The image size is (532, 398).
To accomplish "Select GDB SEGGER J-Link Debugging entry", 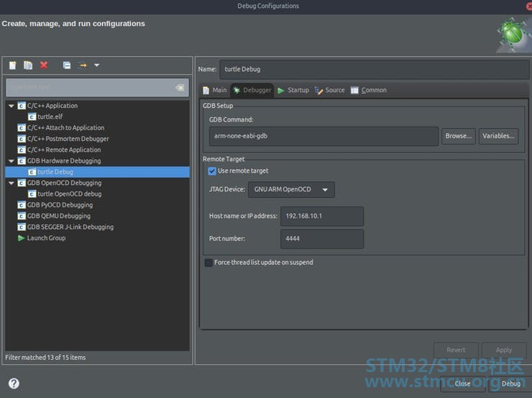I will point(70,227).
